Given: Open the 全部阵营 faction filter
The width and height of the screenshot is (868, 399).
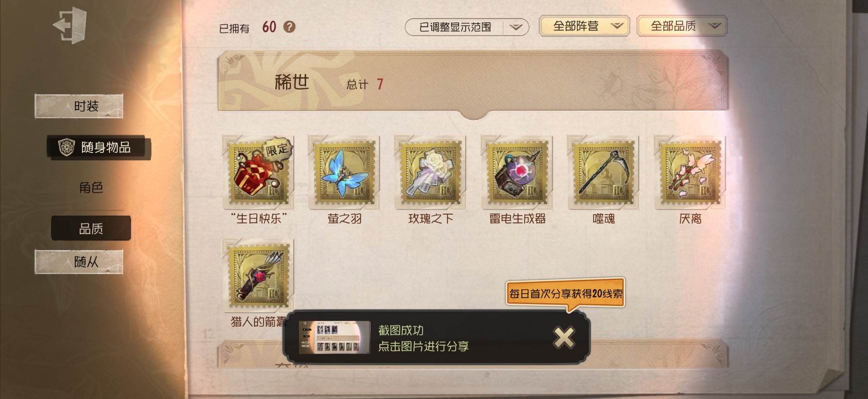Looking at the screenshot, I should (x=584, y=26).
